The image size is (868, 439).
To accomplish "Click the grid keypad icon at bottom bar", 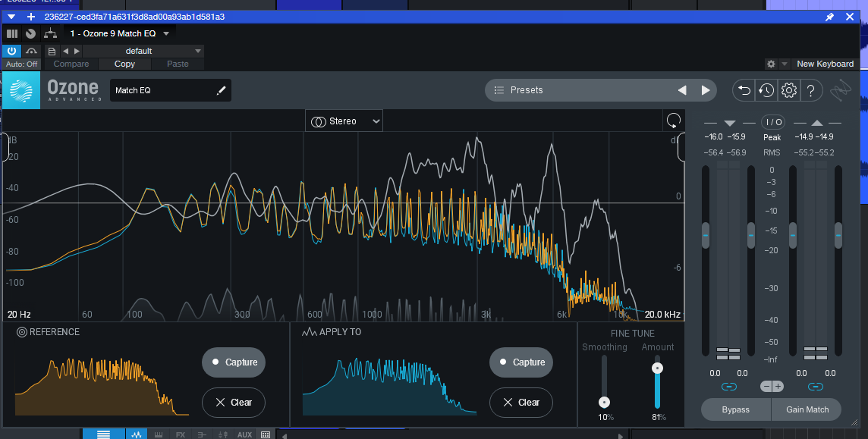I will [265, 434].
